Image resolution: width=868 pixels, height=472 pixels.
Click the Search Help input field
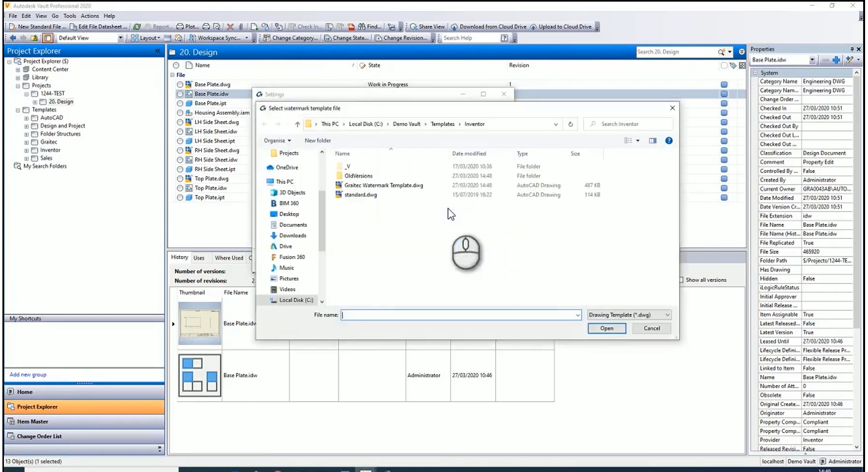pos(470,38)
